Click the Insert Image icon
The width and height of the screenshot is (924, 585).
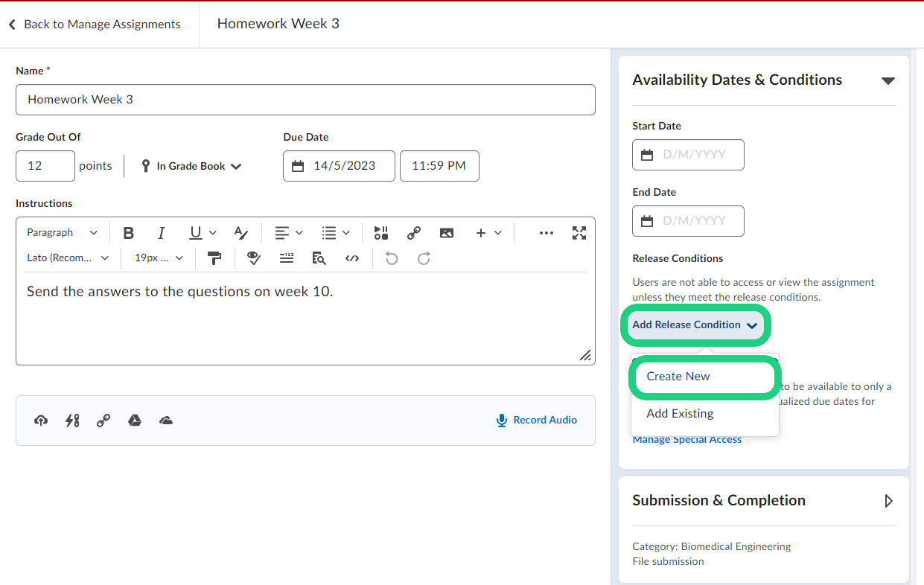(447, 233)
